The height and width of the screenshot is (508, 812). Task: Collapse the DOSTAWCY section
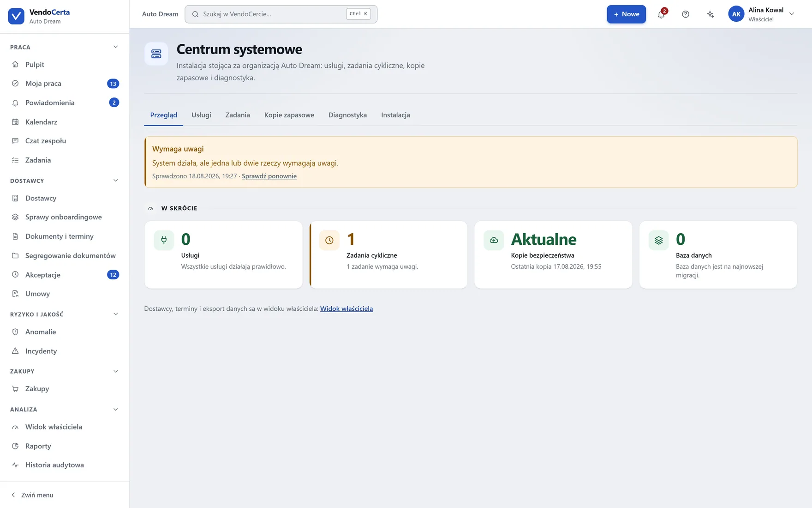[116, 181]
